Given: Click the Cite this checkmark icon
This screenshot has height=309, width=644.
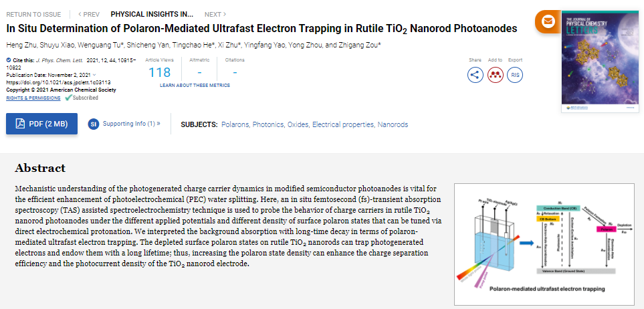Looking at the screenshot, I should (9, 60).
